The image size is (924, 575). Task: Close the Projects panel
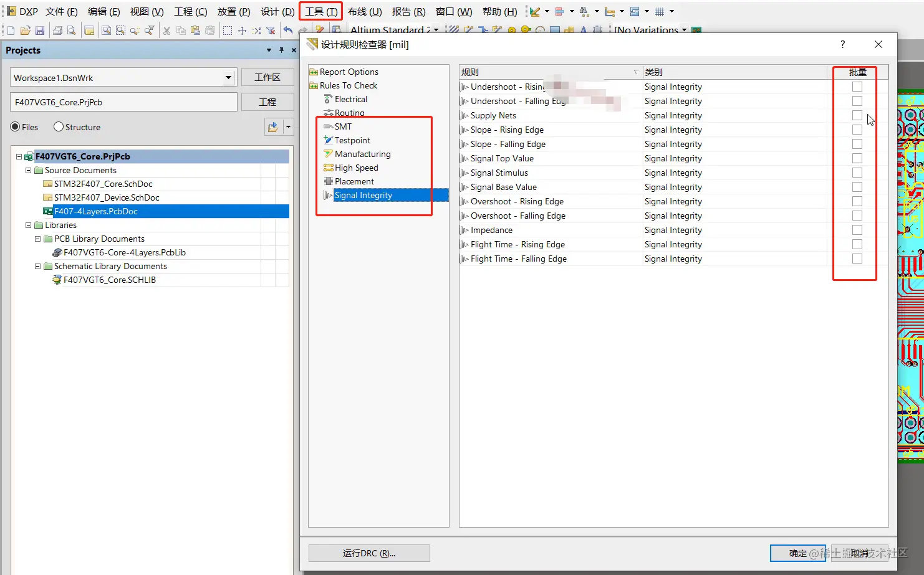tap(294, 50)
